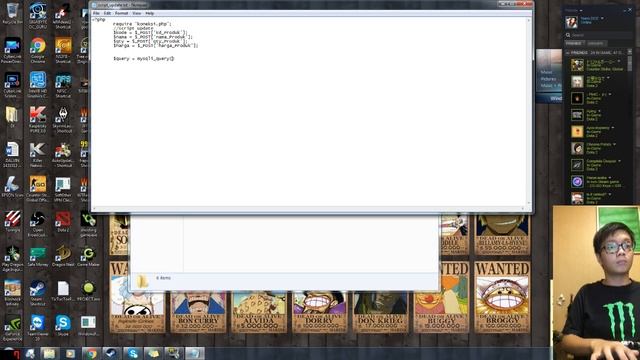640x360 pixels.
Task: Click Notepad's vertical scrollbar up arrow
Action: point(529,20)
